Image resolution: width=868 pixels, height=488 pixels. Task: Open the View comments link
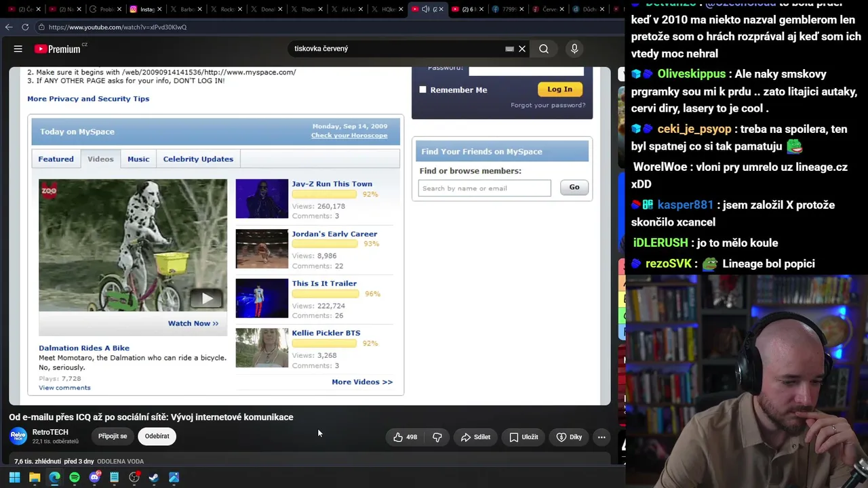click(64, 388)
